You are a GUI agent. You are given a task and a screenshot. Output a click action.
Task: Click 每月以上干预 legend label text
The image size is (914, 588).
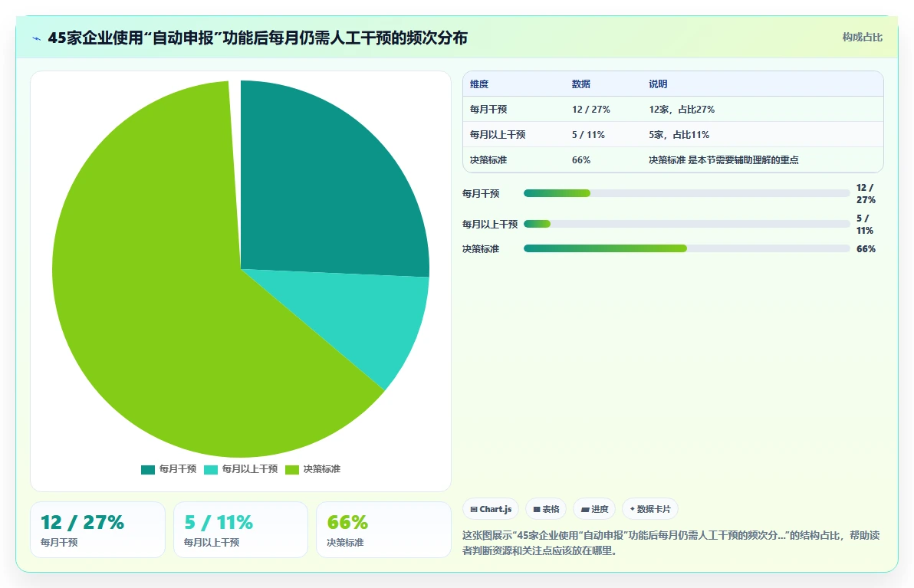250,469
